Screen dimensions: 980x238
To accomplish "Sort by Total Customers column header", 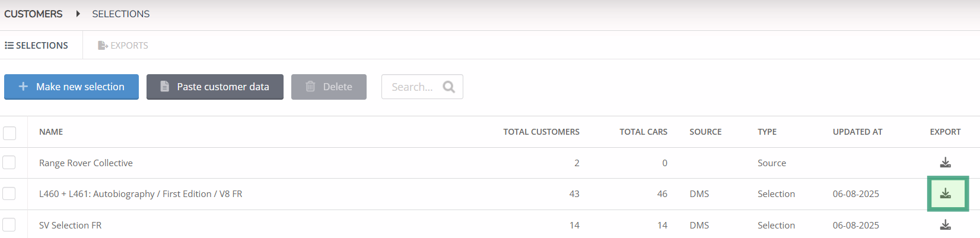I will click(x=541, y=132).
